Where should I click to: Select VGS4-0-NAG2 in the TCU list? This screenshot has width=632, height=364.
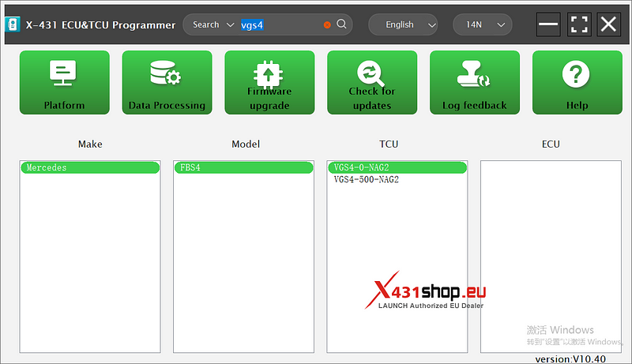tap(397, 167)
